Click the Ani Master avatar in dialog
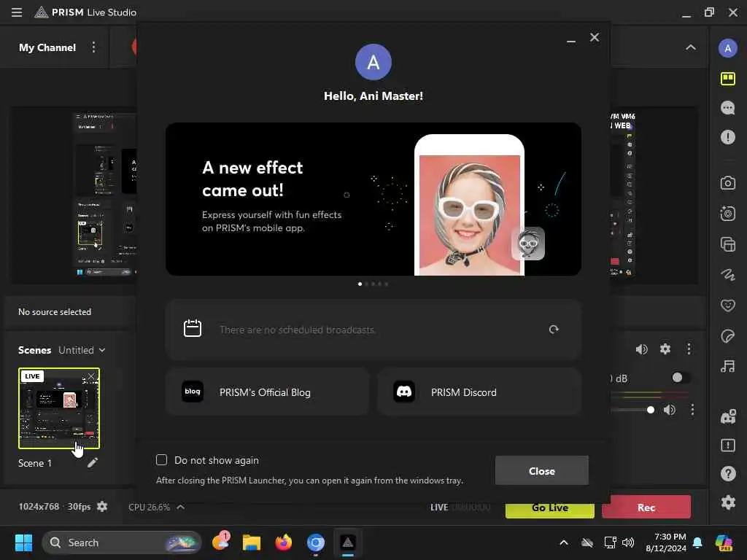This screenshot has height=560, width=747. pos(373,62)
